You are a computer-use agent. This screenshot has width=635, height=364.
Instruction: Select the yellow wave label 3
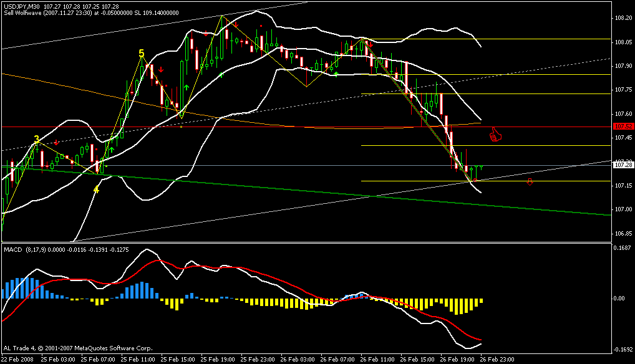click(x=37, y=138)
